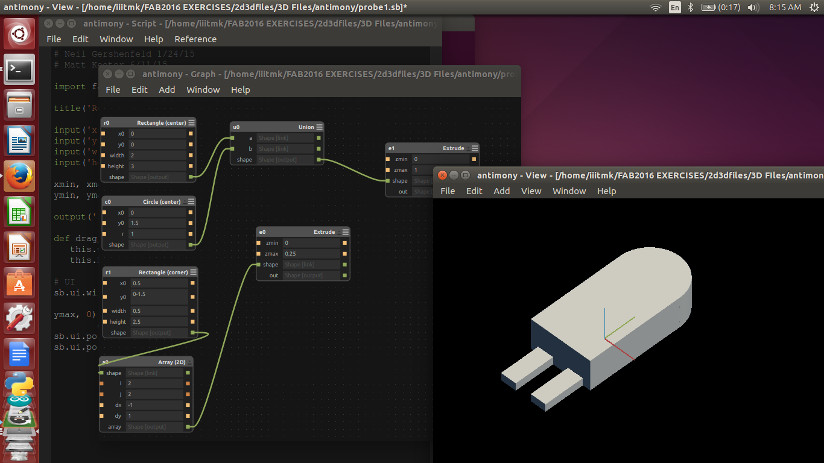The height and width of the screenshot is (463, 824).
Task: Open the Rectangle (corner) node menu icon
Action: click(x=193, y=272)
